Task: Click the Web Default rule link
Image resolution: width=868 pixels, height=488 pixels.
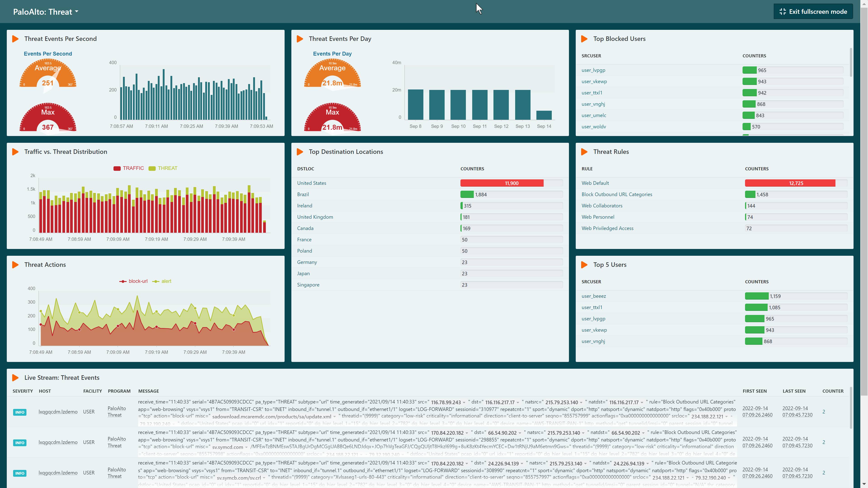Action: point(595,183)
